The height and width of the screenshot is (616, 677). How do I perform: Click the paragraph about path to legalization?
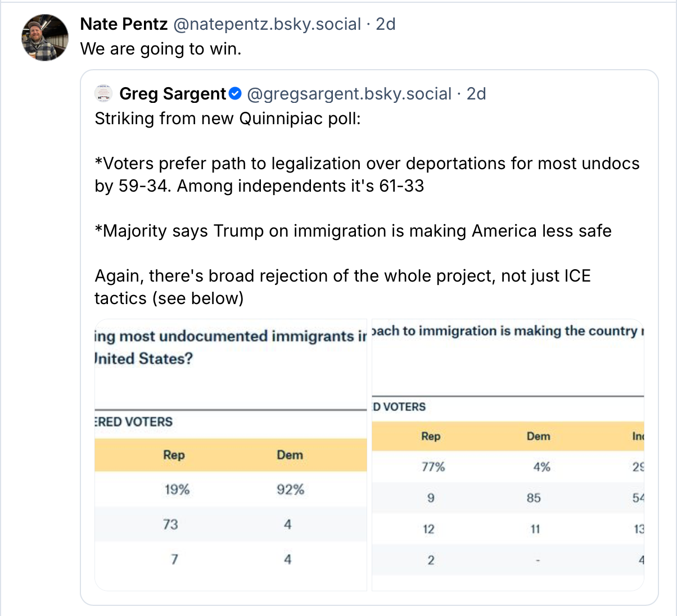[x=367, y=174]
